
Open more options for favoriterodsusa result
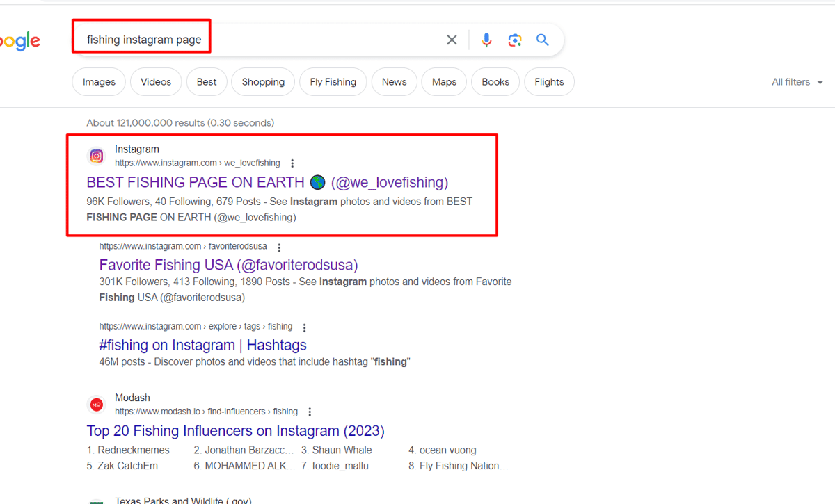(279, 247)
